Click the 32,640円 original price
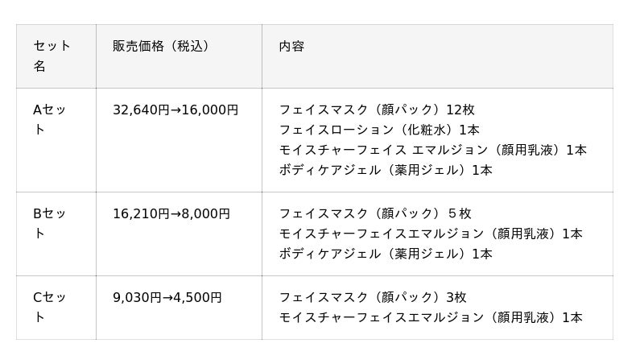Viewport: 644px width, 364px height. (140, 110)
